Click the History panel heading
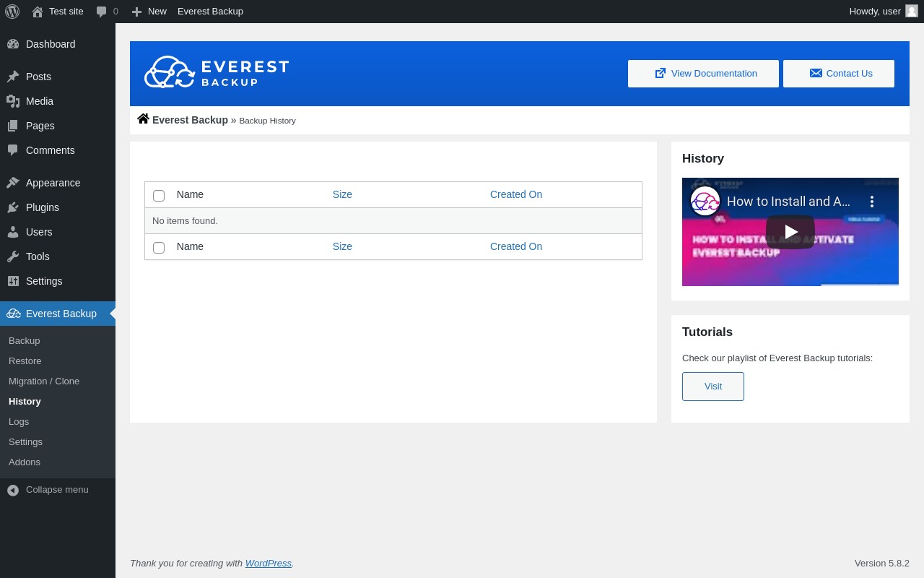Viewport: 924px width, 578px height. pos(703,159)
